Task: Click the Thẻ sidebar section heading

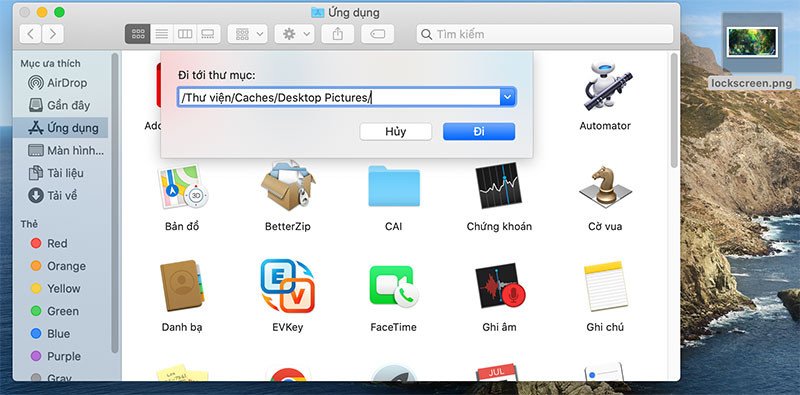Action: tap(29, 224)
